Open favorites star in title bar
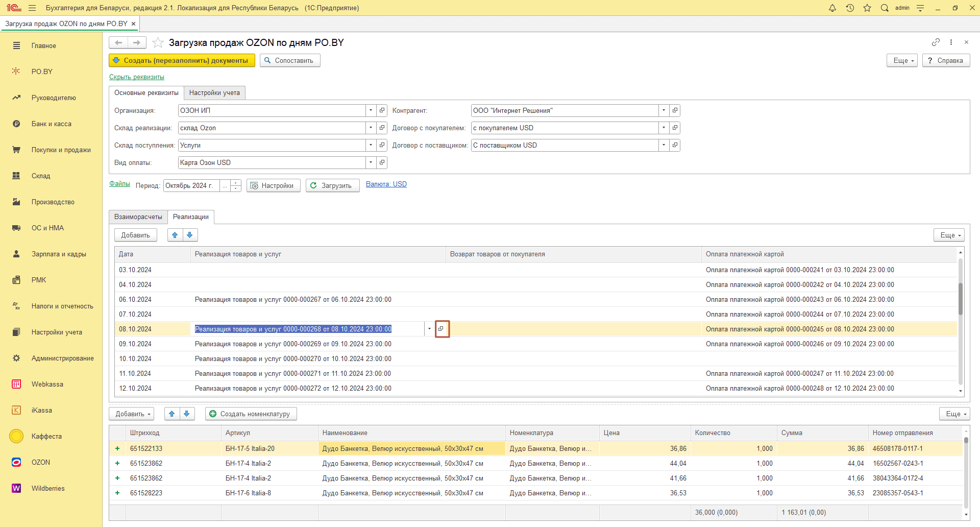980x527 pixels. 867,8
